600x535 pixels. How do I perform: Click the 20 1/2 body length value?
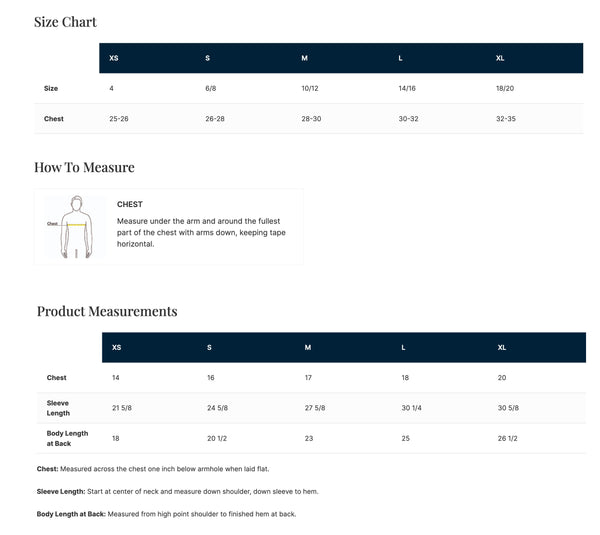(x=219, y=438)
